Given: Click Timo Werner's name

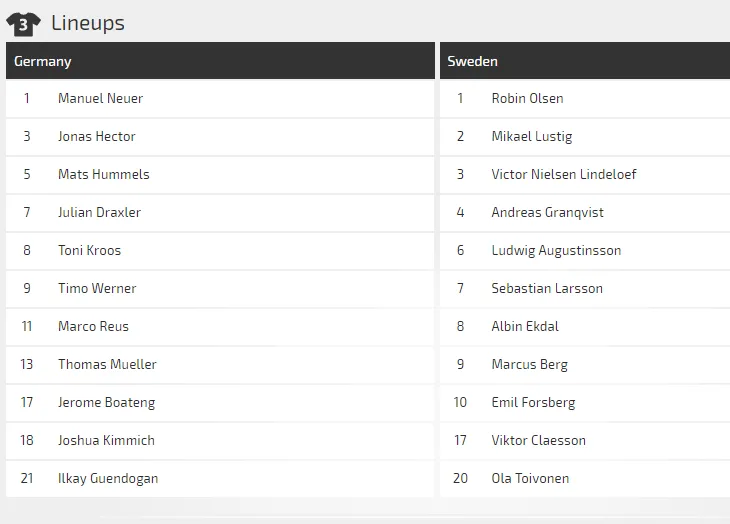Looking at the screenshot, I should [x=97, y=288].
